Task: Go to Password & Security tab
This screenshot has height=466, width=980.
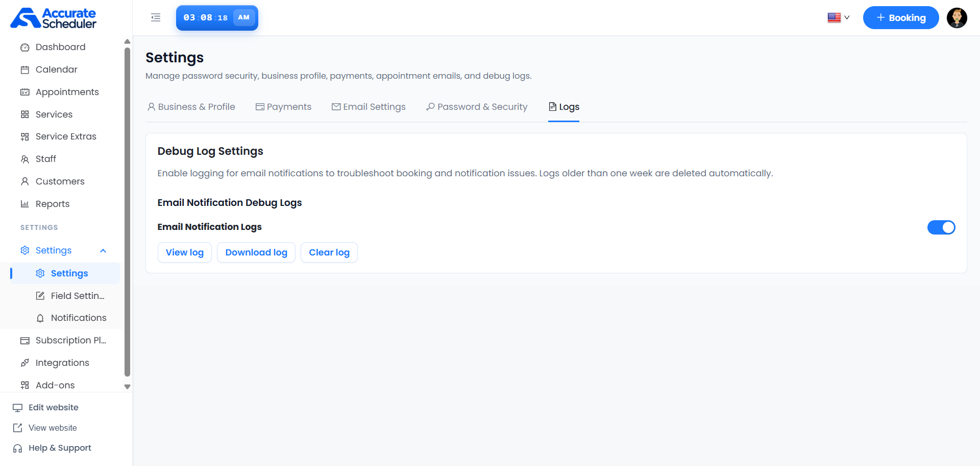Action: [x=477, y=107]
